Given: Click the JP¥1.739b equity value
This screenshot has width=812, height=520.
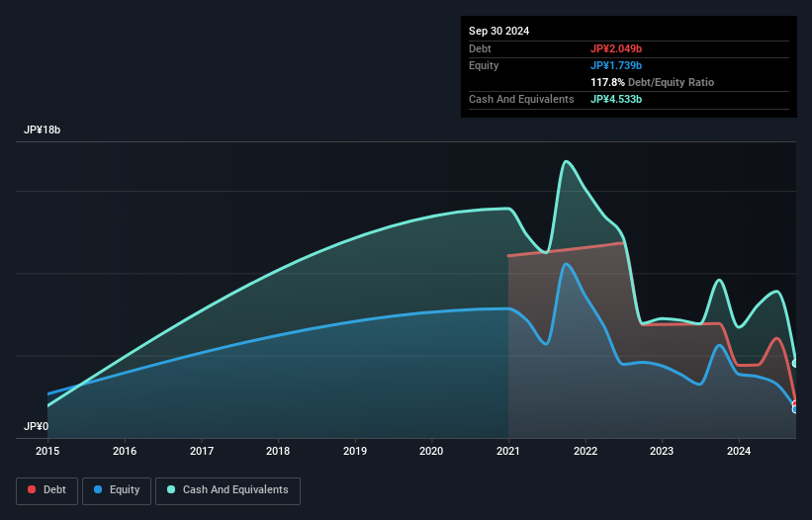Looking at the screenshot, I should [x=616, y=65].
